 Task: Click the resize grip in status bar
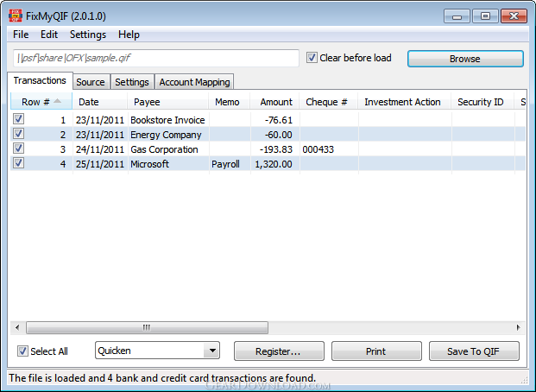coord(523,380)
